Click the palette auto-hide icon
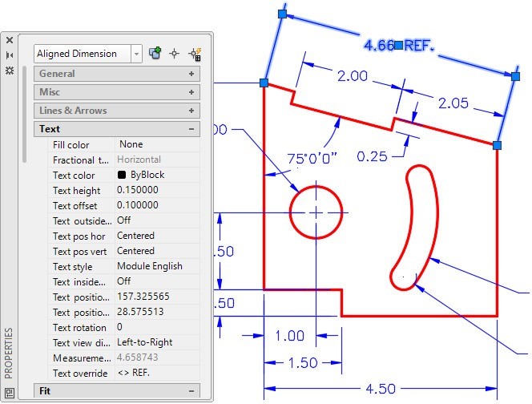532x404 pixels. coord(10,55)
